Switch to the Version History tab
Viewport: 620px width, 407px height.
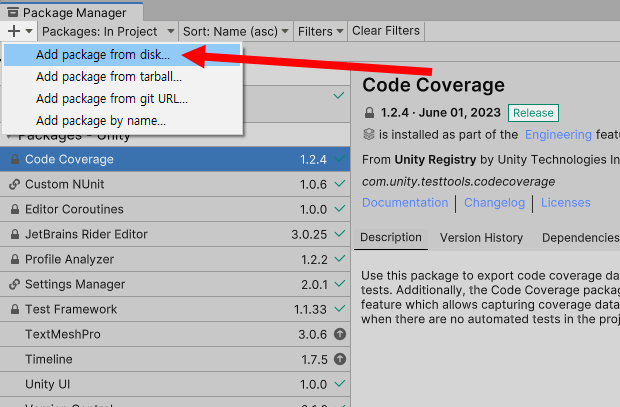pos(481,238)
